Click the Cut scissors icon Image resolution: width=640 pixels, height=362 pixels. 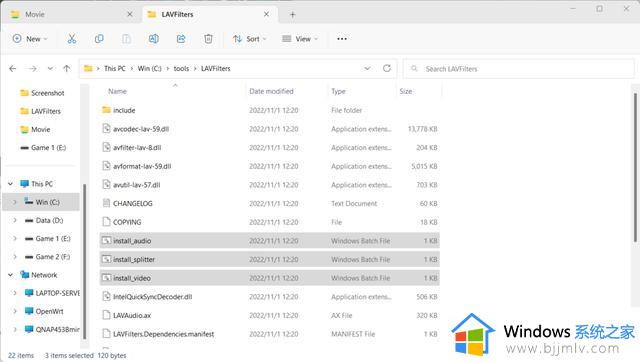point(72,39)
